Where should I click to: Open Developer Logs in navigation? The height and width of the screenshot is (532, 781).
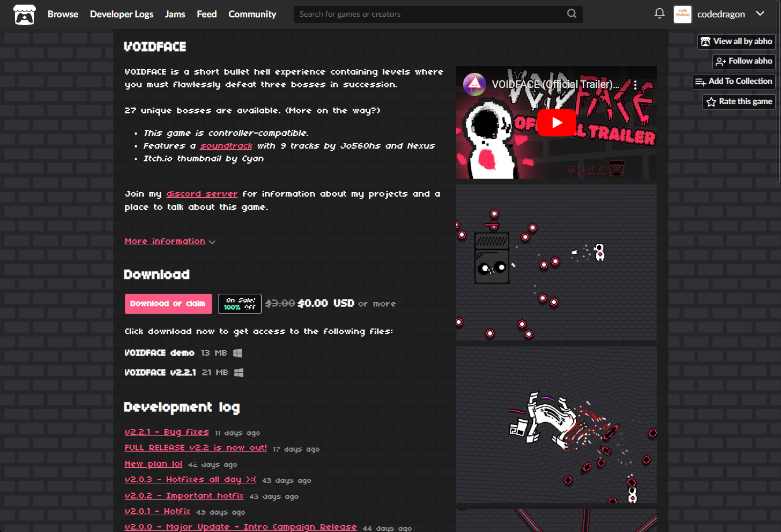point(121,14)
